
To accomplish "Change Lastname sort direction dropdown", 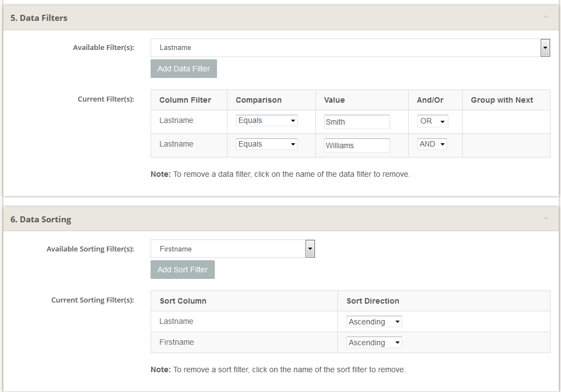I will tap(374, 322).
